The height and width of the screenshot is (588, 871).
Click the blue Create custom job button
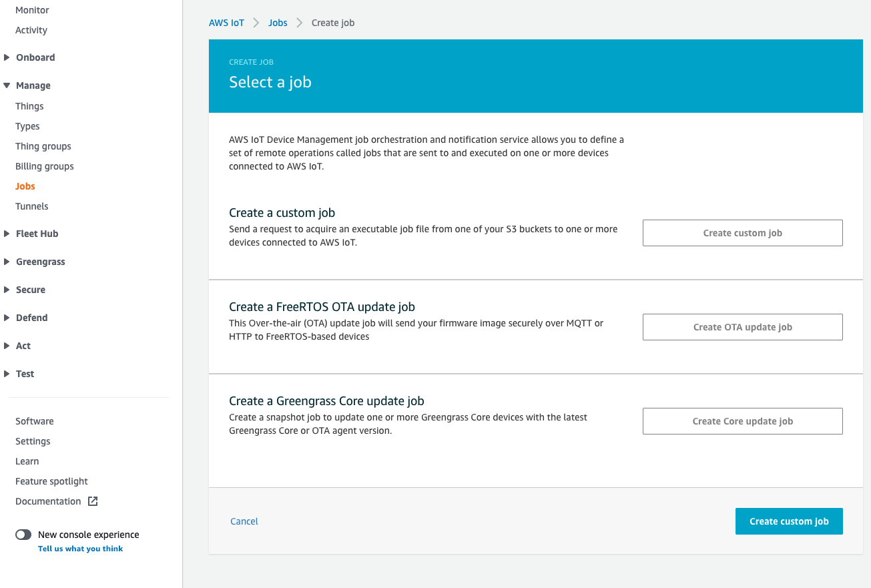[x=789, y=521]
